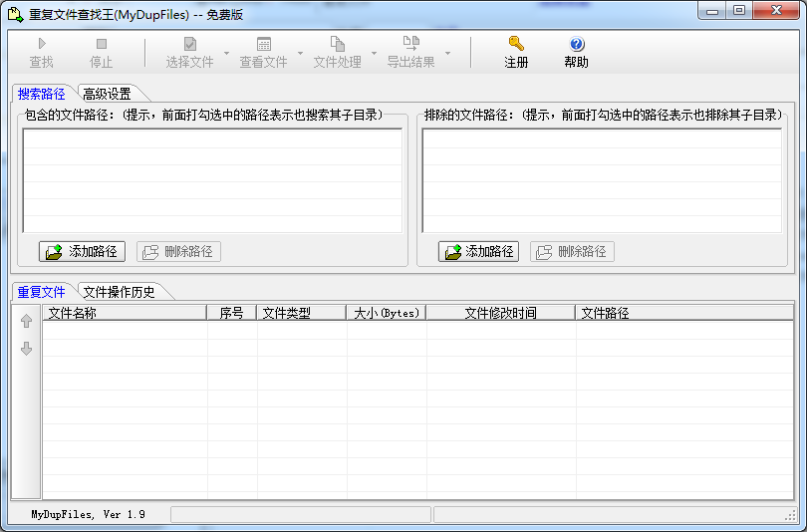The width and height of the screenshot is (807, 532).
Task: Expand the 查看文件 dropdown arrow
Action: pyautogui.click(x=300, y=53)
